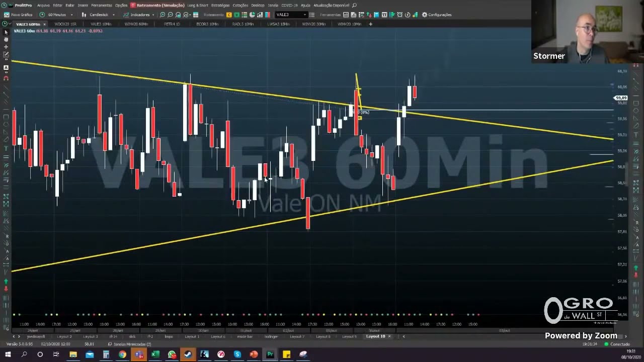The width and height of the screenshot is (644, 362).
Task: Click the replay circle tool icon
Action: (x=408, y=15)
